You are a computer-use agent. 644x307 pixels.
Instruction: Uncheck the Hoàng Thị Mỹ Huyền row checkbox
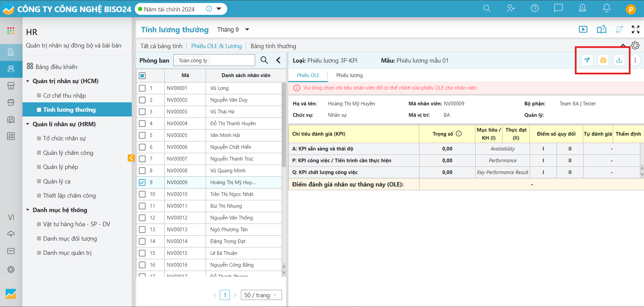142,182
